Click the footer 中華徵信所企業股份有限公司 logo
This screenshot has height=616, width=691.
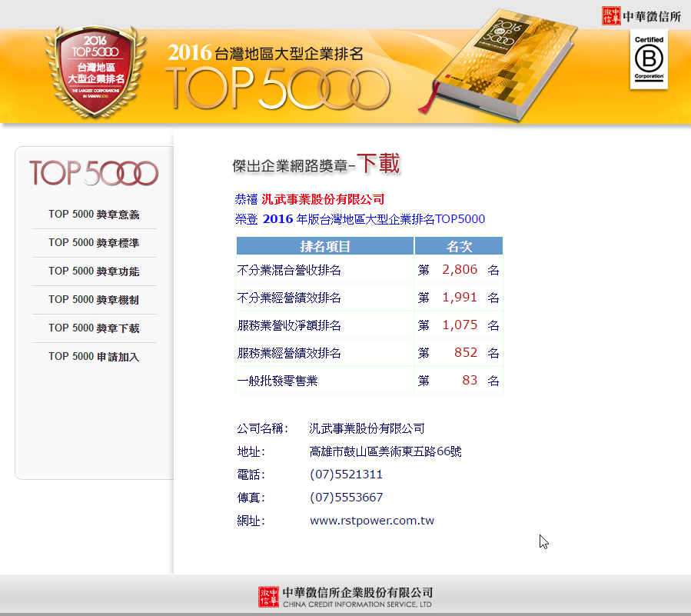pyautogui.click(x=346, y=597)
